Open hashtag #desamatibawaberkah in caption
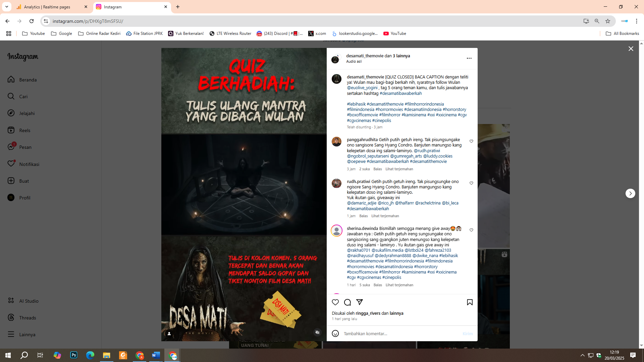The height and width of the screenshot is (362, 644). [400, 93]
